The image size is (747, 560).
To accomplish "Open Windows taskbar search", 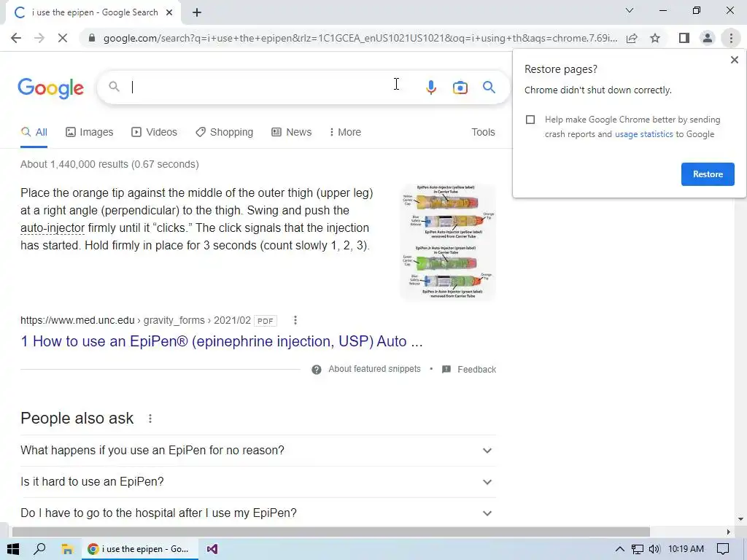I will point(39,549).
